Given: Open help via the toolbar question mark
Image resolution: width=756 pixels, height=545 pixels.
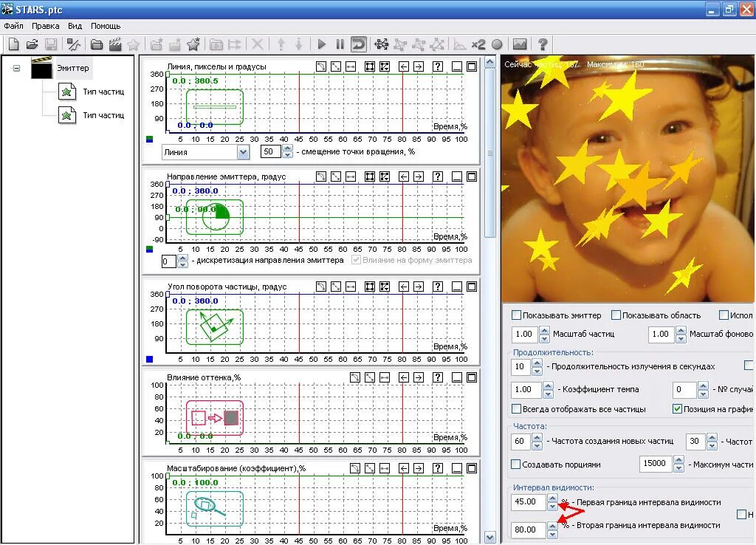Looking at the screenshot, I should (543, 44).
